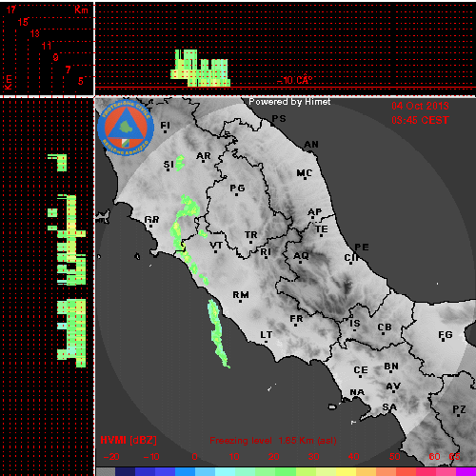The height and width of the screenshot is (476, 476).
Task: Click the TR city label
Action: (x=251, y=235)
